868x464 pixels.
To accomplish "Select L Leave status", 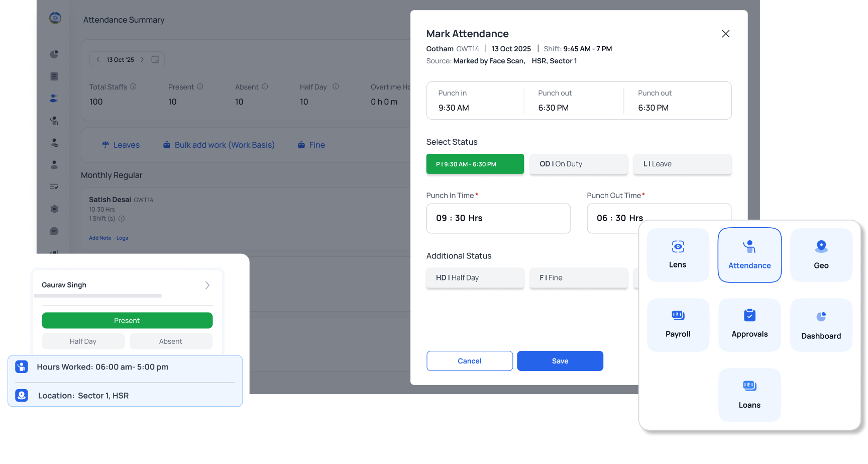I will click(682, 164).
